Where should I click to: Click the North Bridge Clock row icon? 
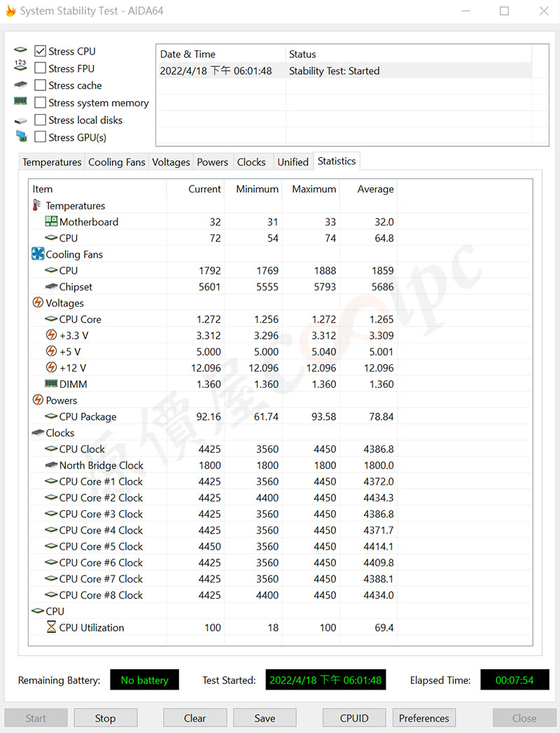click(x=51, y=465)
